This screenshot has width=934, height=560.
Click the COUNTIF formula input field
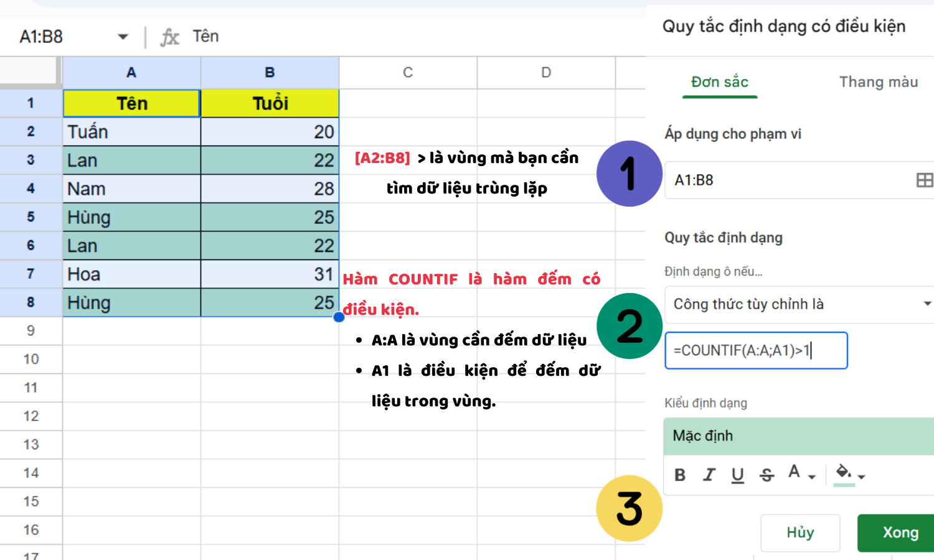756,350
